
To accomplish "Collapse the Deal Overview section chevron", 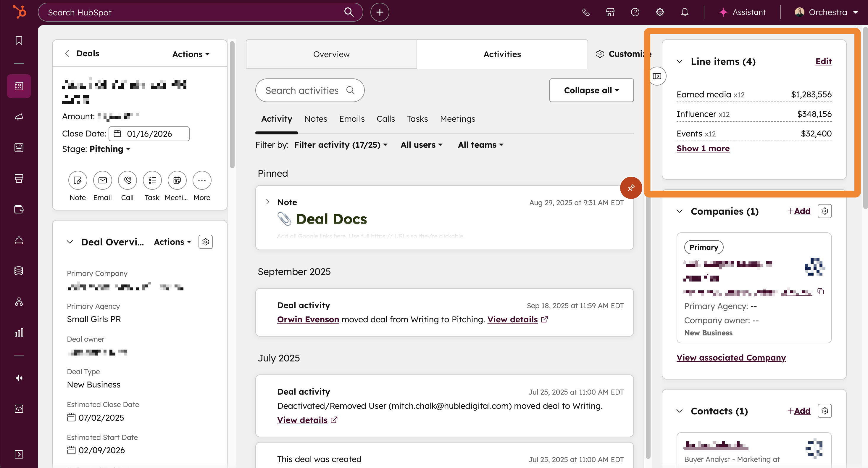I will pyautogui.click(x=70, y=242).
